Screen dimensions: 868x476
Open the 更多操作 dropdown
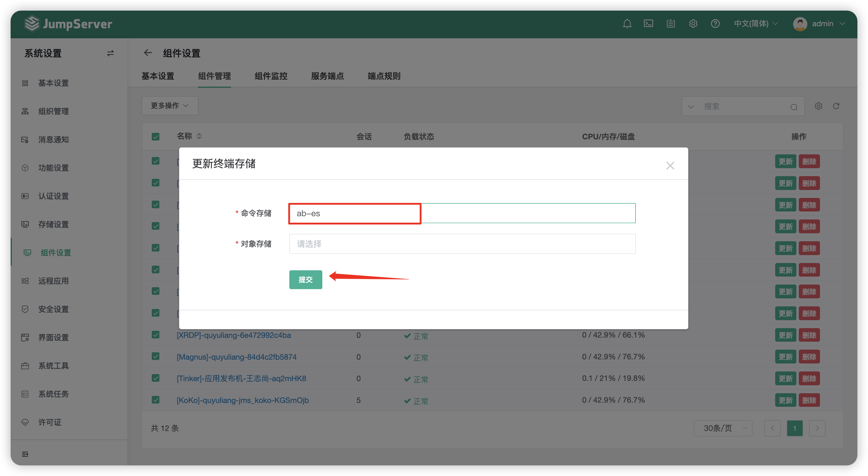pos(169,105)
